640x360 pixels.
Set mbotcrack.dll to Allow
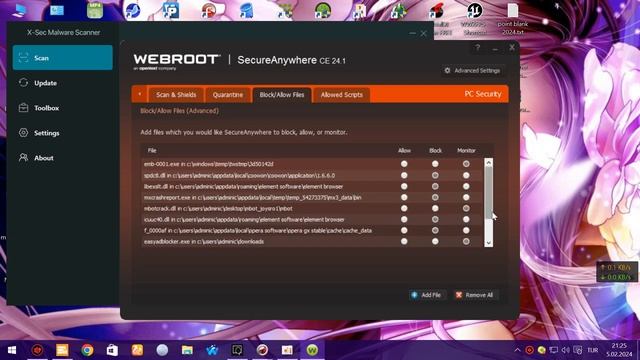(x=404, y=208)
